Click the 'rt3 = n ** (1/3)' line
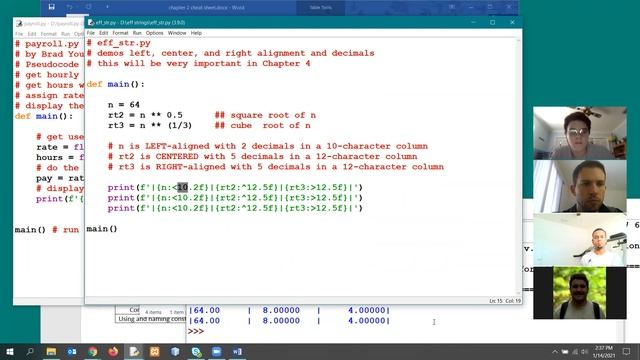The height and width of the screenshot is (360, 640). [x=150, y=125]
